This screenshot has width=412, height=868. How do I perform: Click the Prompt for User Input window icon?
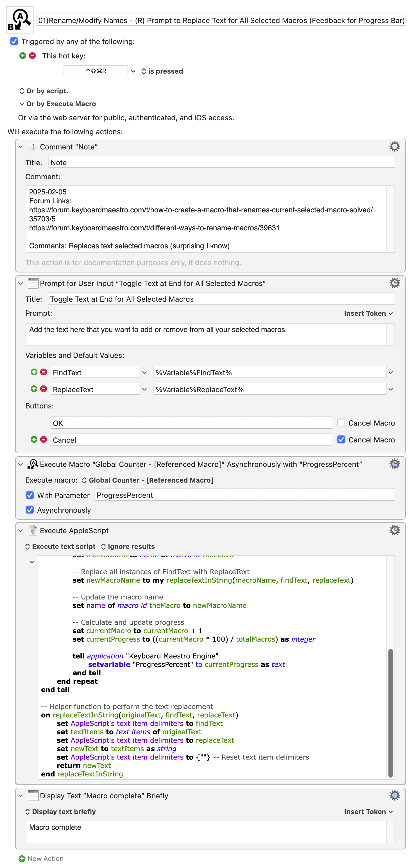33,283
